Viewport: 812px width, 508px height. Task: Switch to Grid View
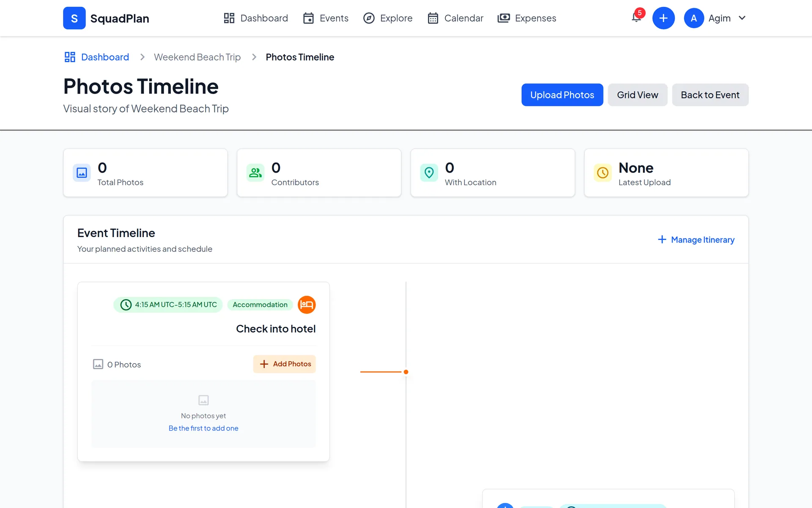(x=637, y=95)
